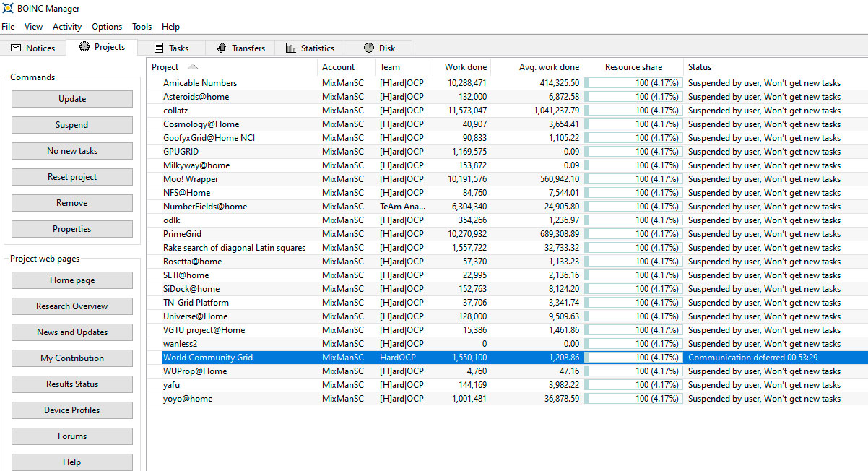Click the Reset project button
Screen dimensions: 868x471
pyautogui.click(x=72, y=177)
